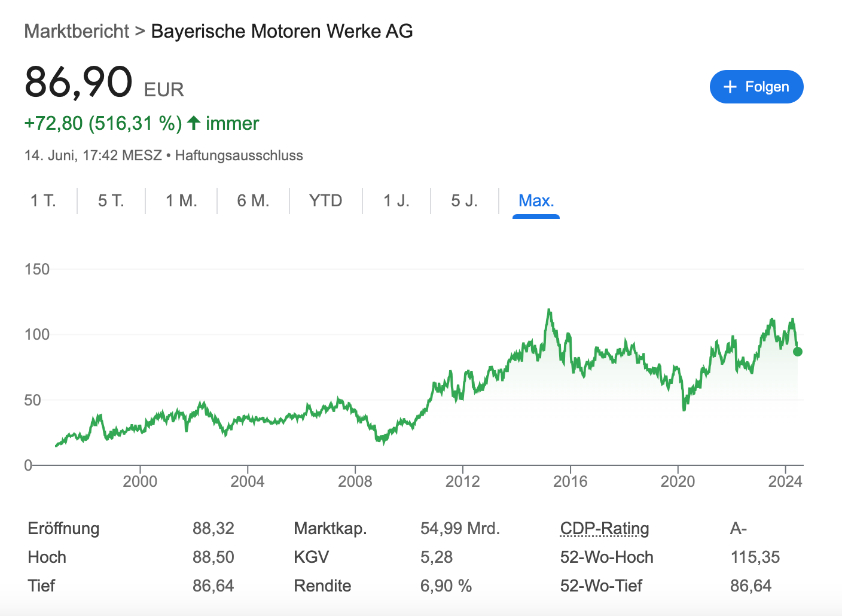Click the Rendite value 6,90 %
Screen dimensions: 842x616
446,586
